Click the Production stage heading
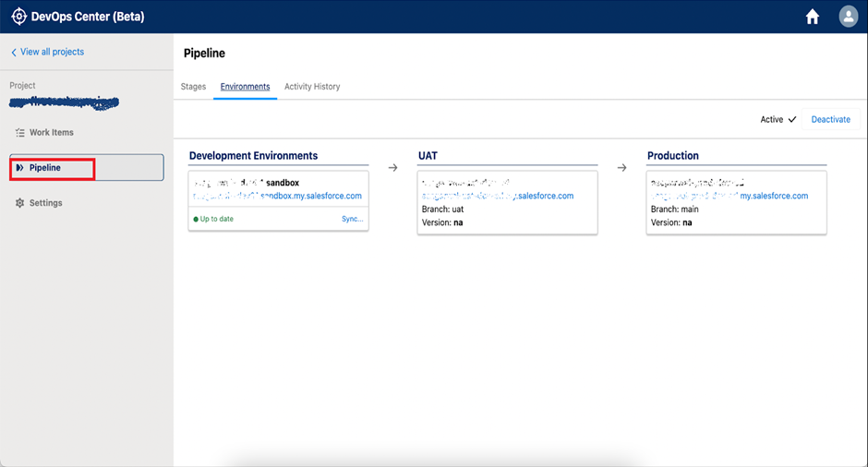Image resolution: width=868 pixels, height=467 pixels. (x=673, y=156)
